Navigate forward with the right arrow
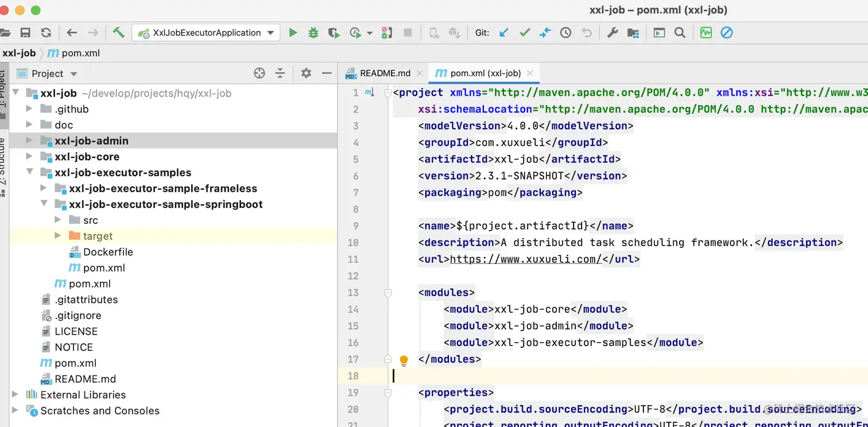 click(92, 33)
